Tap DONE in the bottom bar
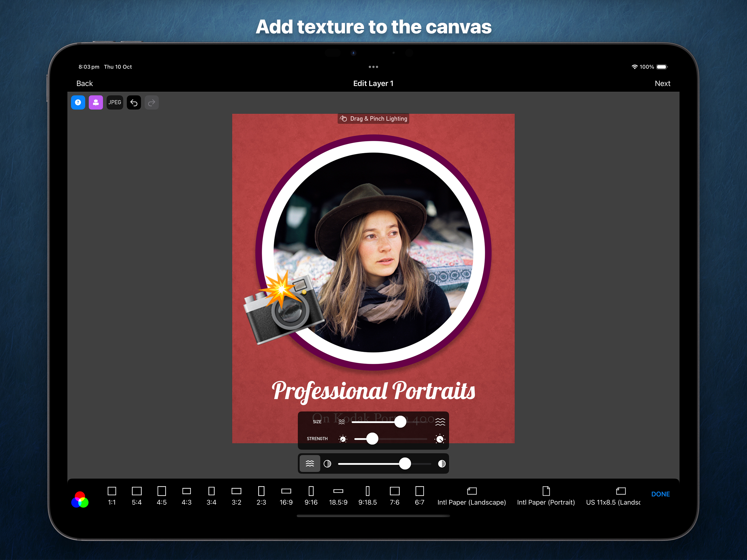Screen dimensions: 747x560 [660, 494]
